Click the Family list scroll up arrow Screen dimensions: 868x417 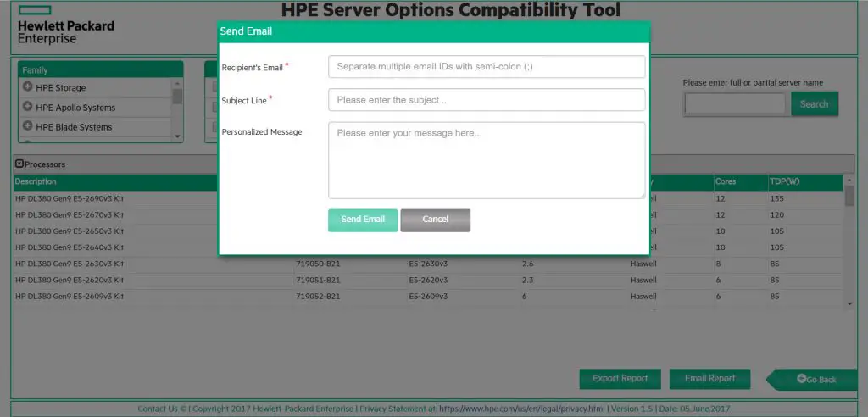[177, 84]
